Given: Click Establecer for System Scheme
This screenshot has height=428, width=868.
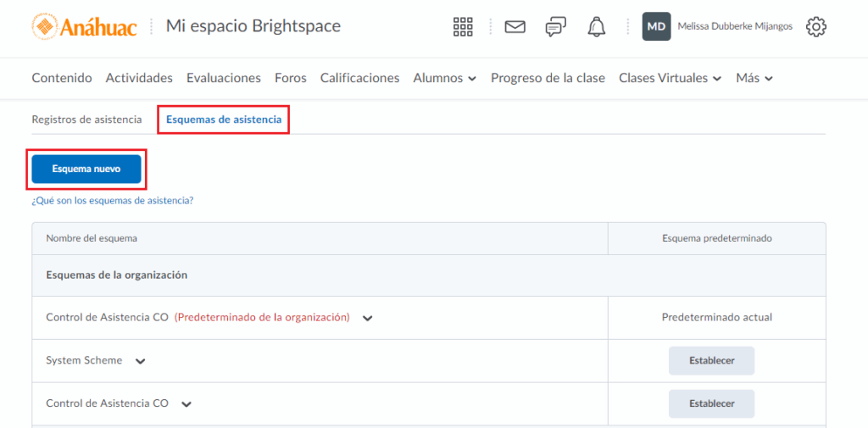Looking at the screenshot, I should (711, 360).
